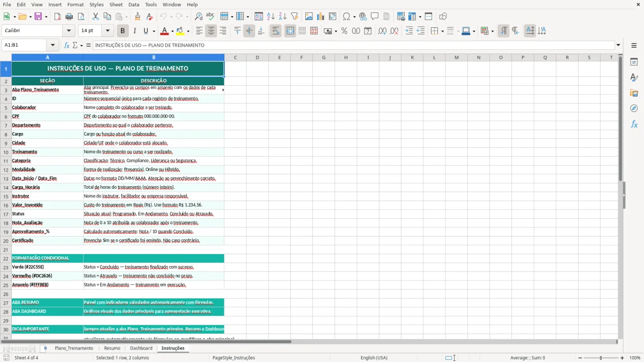Screen dimensions: 644x362
Task: Click the formula input line
Action: pos(354,45)
